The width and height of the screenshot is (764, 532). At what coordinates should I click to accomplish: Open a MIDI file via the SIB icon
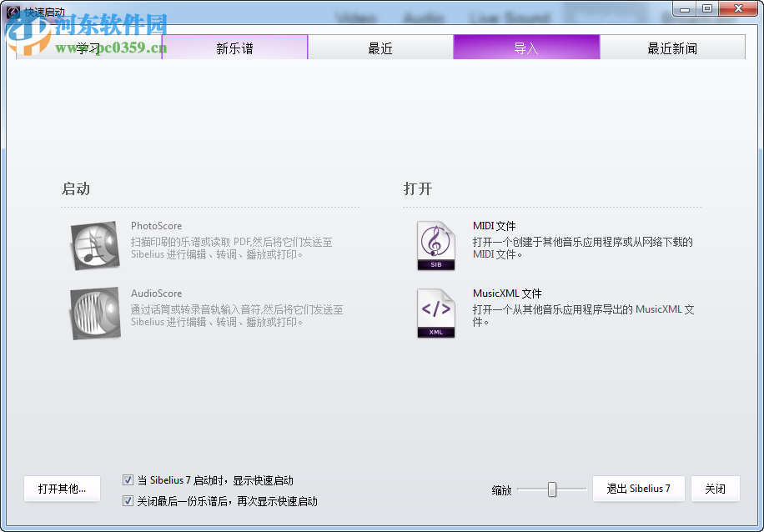click(435, 245)
